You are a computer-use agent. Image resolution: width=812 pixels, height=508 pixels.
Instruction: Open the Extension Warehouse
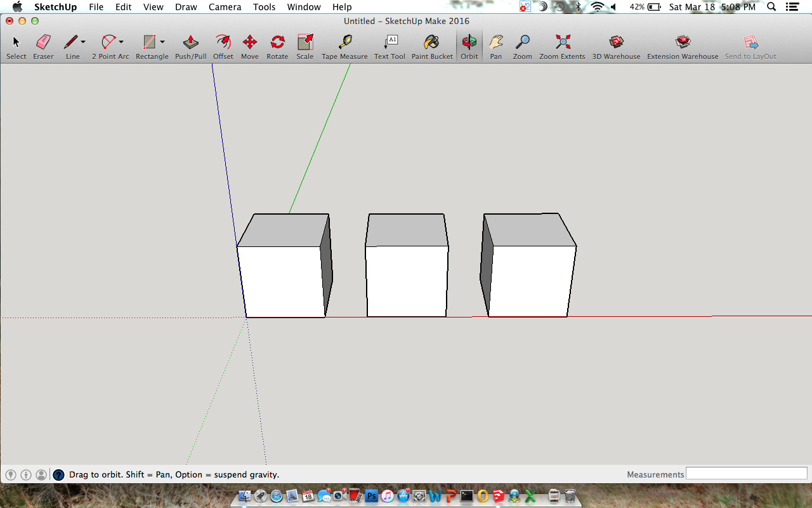click(x=683, y=46)
